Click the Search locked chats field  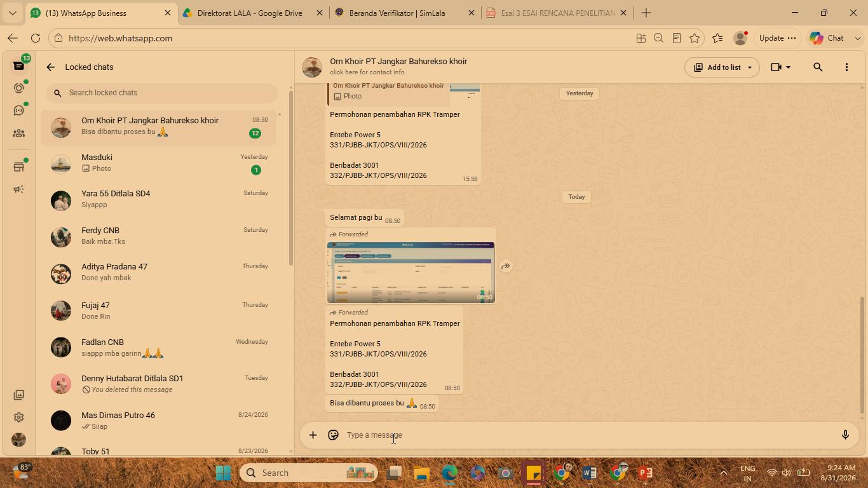pos(161,93)
